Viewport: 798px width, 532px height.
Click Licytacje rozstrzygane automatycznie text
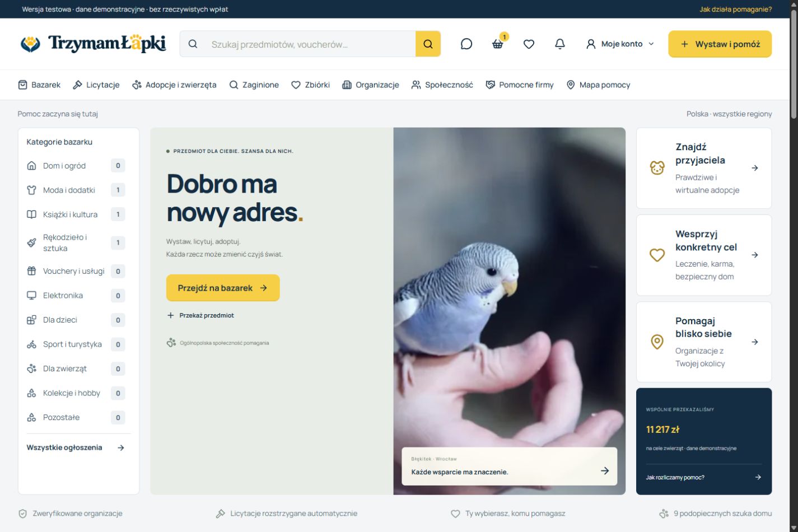pos(293,514)
